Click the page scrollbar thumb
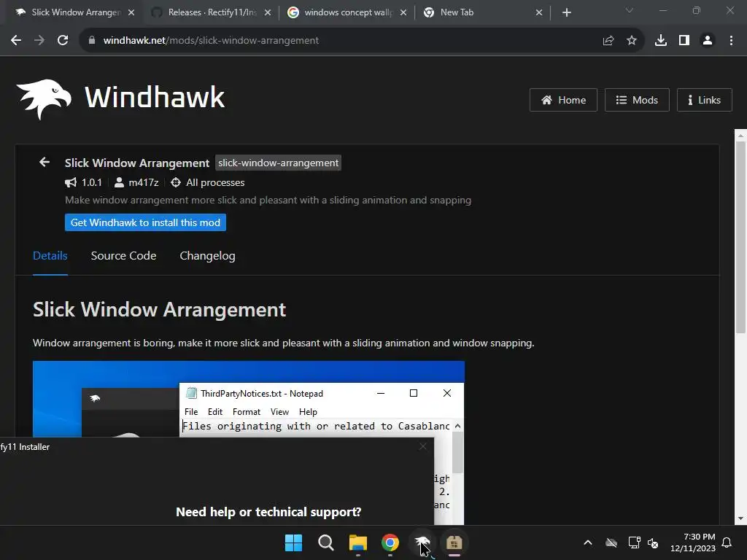The image size is (747, 560). [x=740, y=237]
